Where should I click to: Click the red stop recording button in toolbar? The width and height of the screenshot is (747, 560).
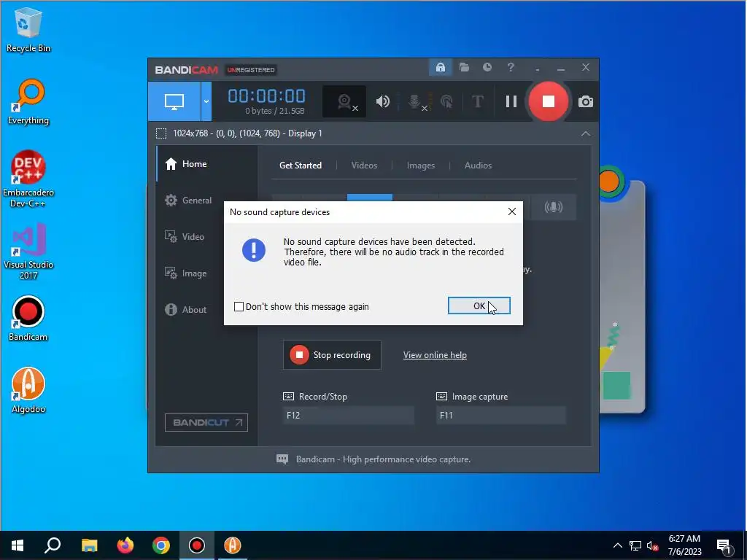click(548, 101)
